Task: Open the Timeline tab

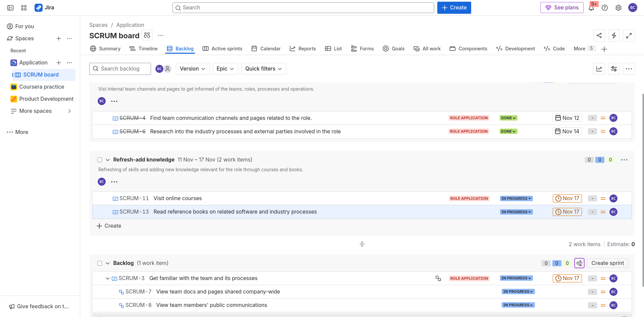Action: click(144, 49)
